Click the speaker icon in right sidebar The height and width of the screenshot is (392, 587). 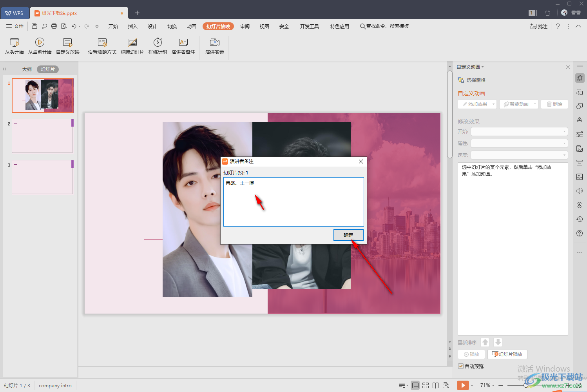tap(580, 191)
